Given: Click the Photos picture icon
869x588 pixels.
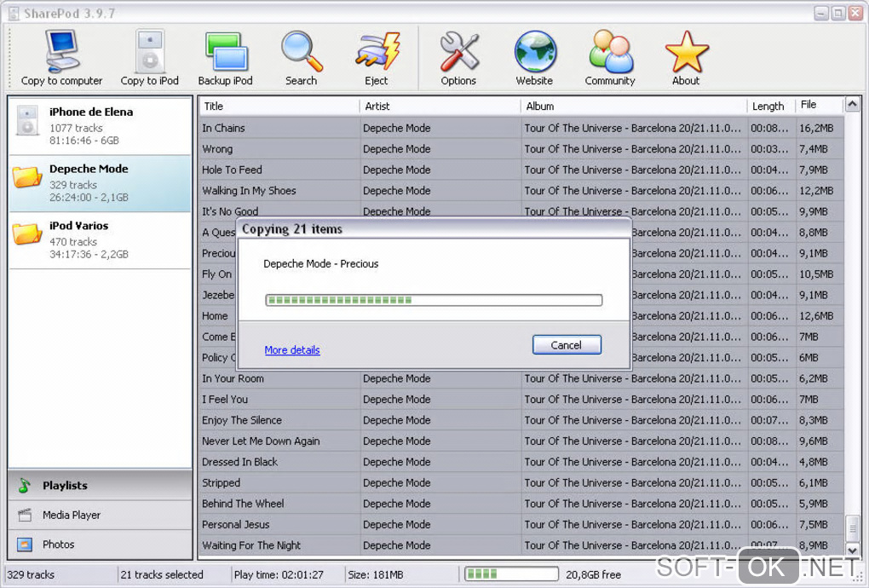Looking at the screenshot, I should [x=25, y=545].
